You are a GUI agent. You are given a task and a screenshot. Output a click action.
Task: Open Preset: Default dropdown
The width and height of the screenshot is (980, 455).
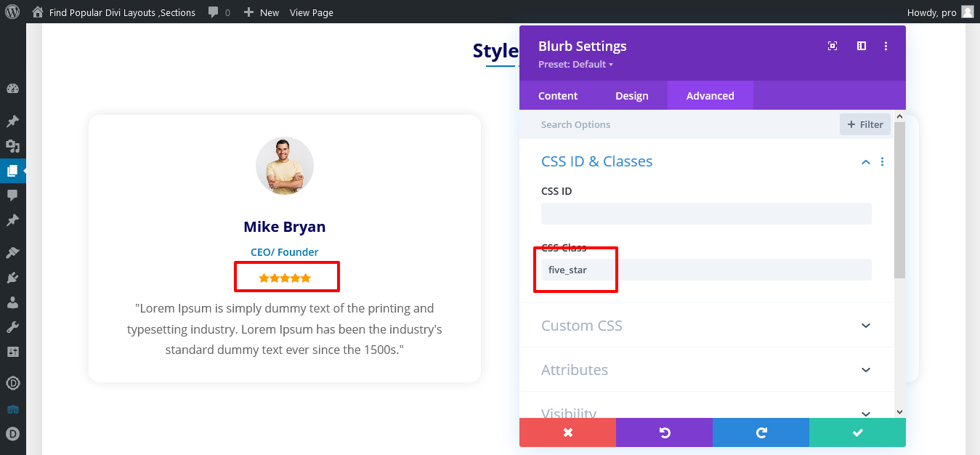pyautogui.click(x=575, y=65)
